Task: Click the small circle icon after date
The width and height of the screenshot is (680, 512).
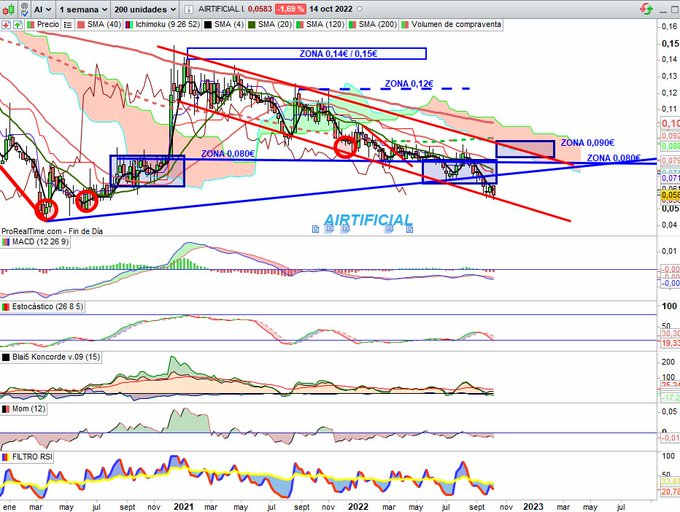Action: 360,9
